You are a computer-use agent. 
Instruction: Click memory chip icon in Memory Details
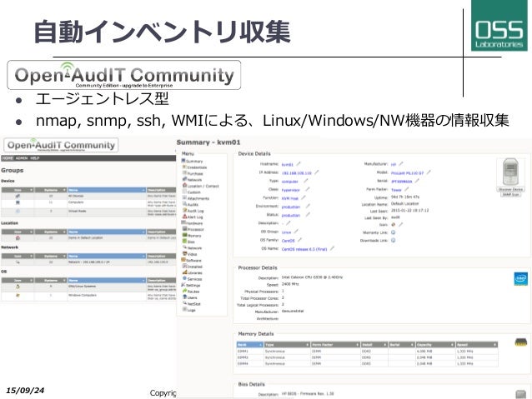coord(521,342)
